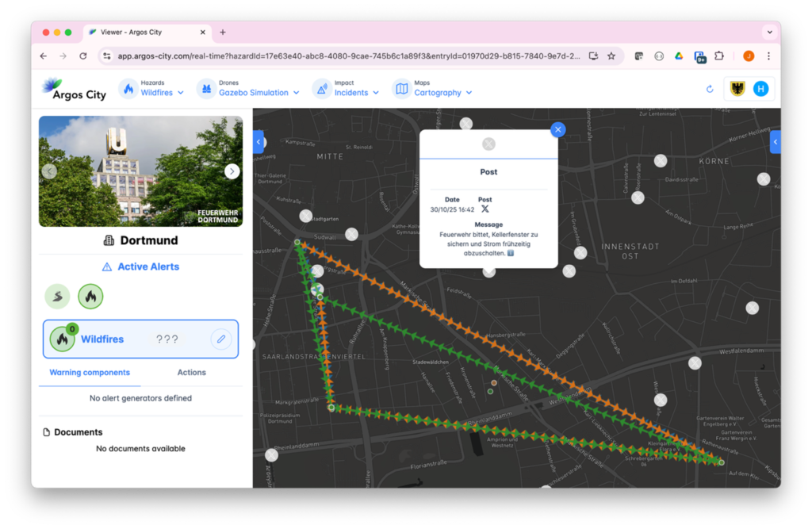The height and width of the screenshot is (529, 812).
Task: Open the Impact Incidents dropdown
Action: 346,89
